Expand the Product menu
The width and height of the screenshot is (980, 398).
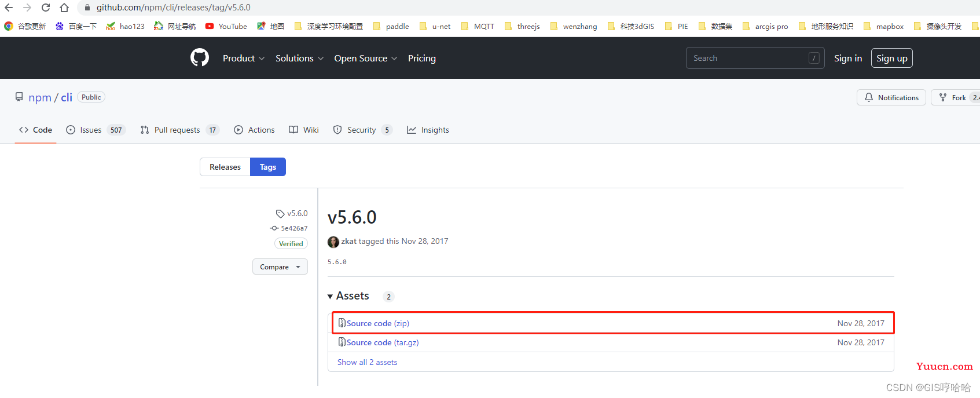[x=244, y=58]
